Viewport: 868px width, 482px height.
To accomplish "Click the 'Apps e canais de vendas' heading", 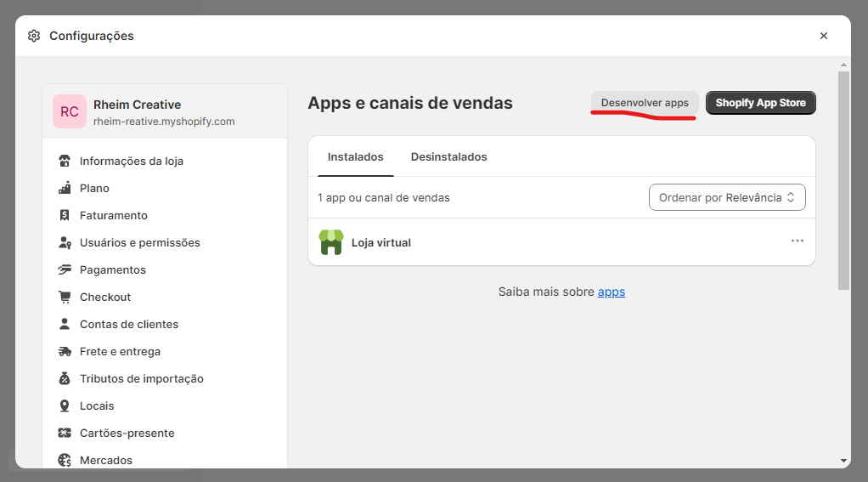I will point(410,103).
